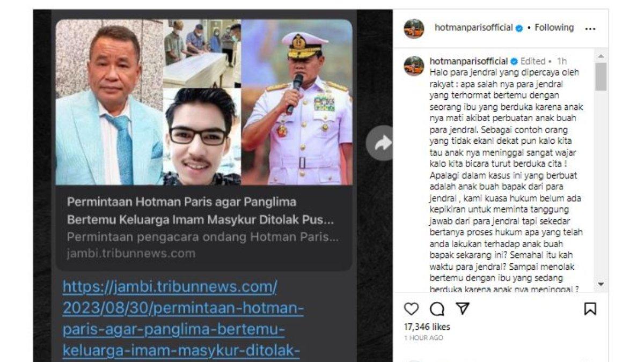Image resolution: width=644 pixels, height=362 pixels.
Task: Save post with the bookmark icon
Action: tap(590, 309)
